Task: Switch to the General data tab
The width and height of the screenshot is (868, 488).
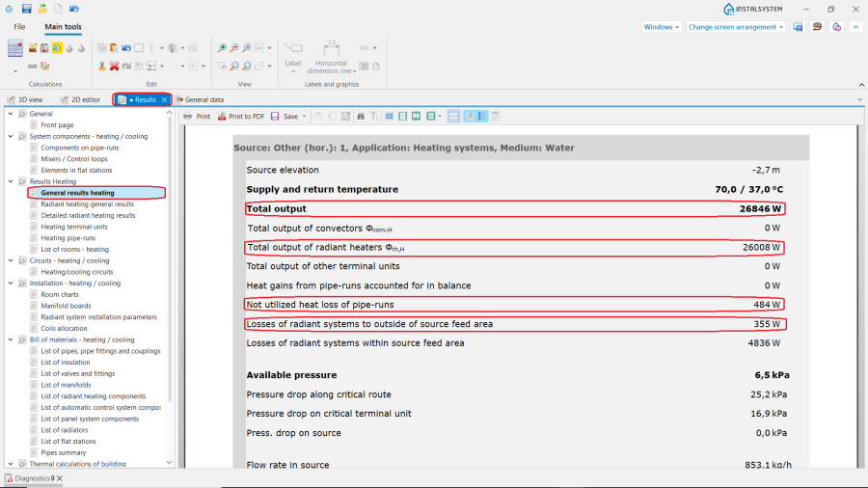Action: tap(200, 99)
